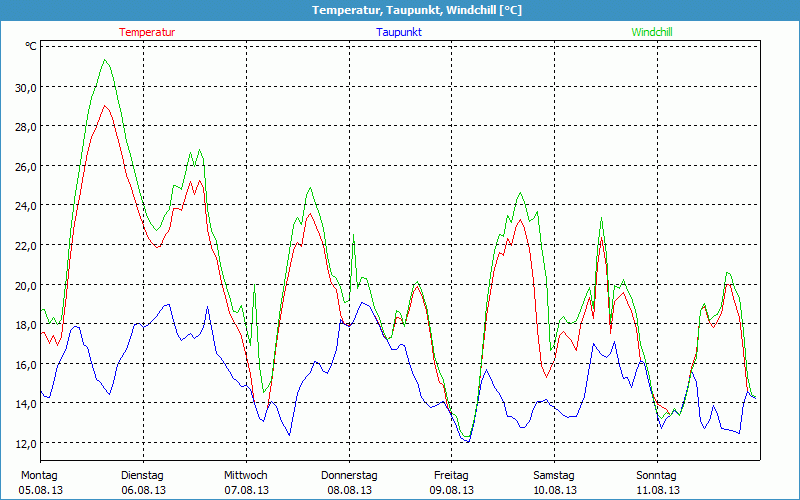The image size is (800, 500).
Task: Click the red Temperatur peak near 29 on Monday
Action: click(105, 106)
